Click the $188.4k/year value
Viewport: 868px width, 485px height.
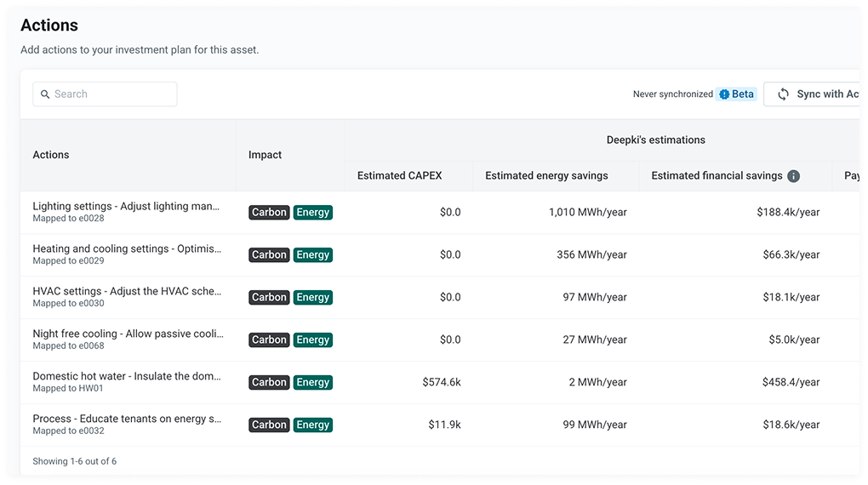[x=788, y=213]
